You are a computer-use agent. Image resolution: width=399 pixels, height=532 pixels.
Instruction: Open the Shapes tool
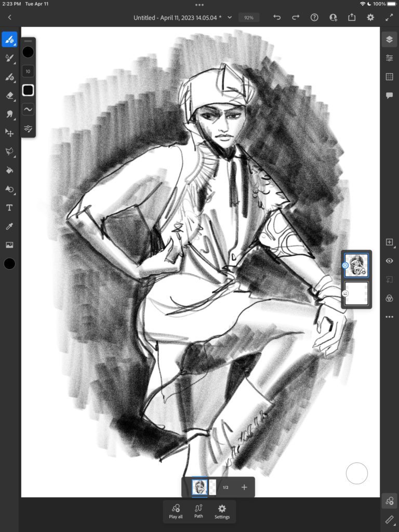9,189
